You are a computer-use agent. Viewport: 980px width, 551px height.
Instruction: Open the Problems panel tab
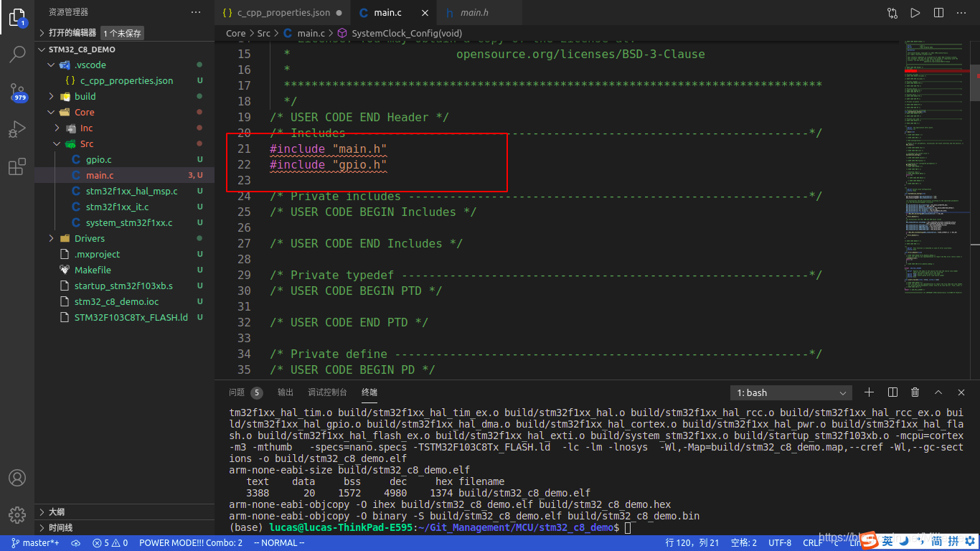pos(245,392)
